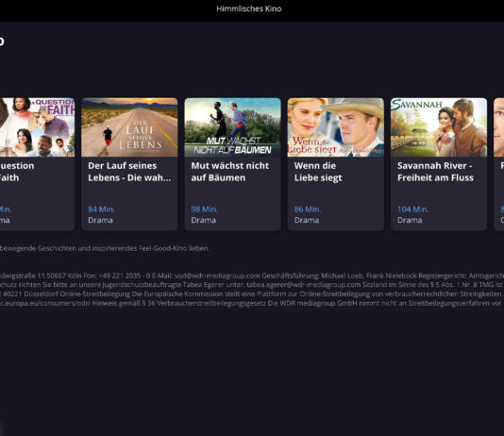This screenshot has height=436, width=504.
Task: Open the Mut wächst nicht auf Bäumen poster
Action: (232, 127)
